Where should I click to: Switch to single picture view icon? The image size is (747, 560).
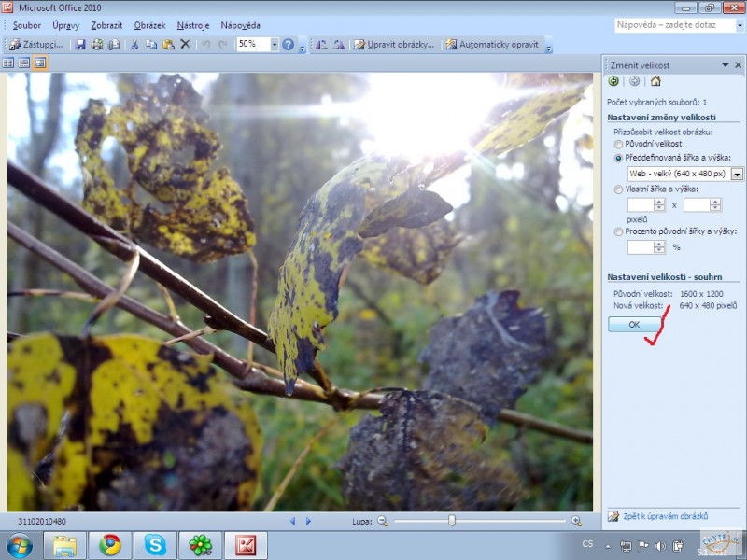[40, 63]
